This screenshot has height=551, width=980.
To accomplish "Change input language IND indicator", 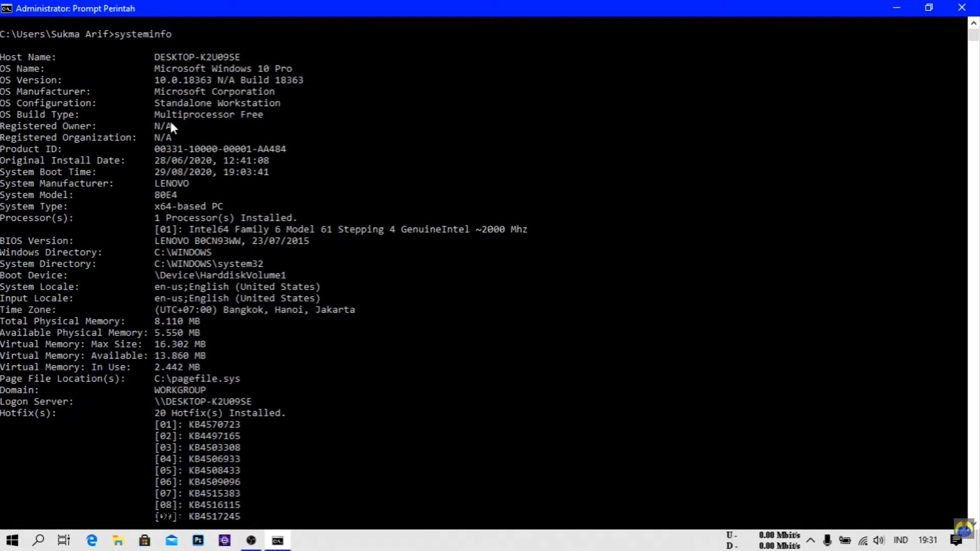I will 901,540.
